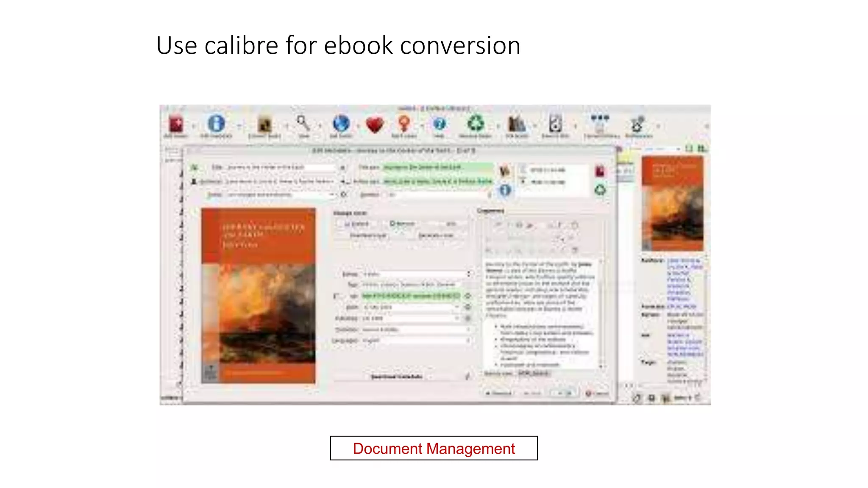Expand dropdown arrow beside Add books
Viewport: 868px width, 488px height.
193,126
